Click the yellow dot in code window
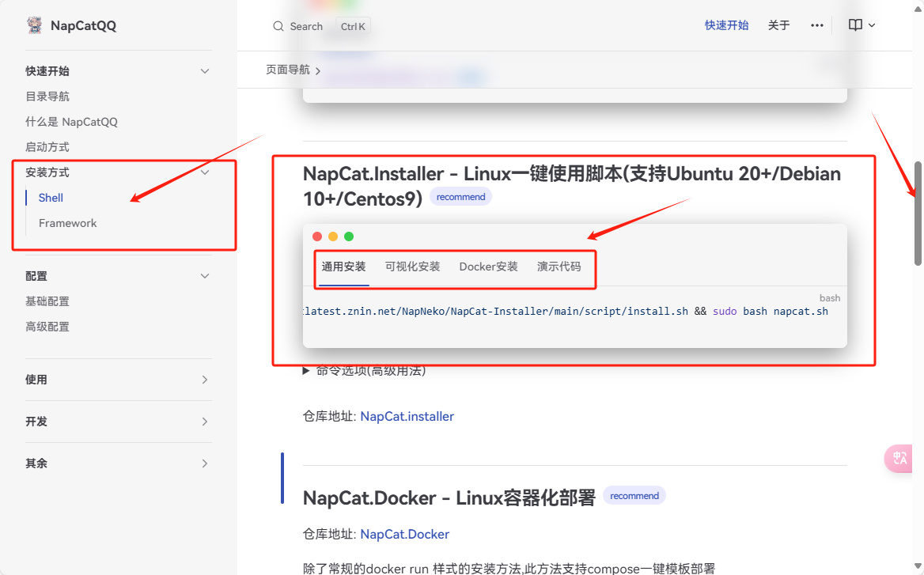This screenshot has width=924, height=575. coord(333,236)
